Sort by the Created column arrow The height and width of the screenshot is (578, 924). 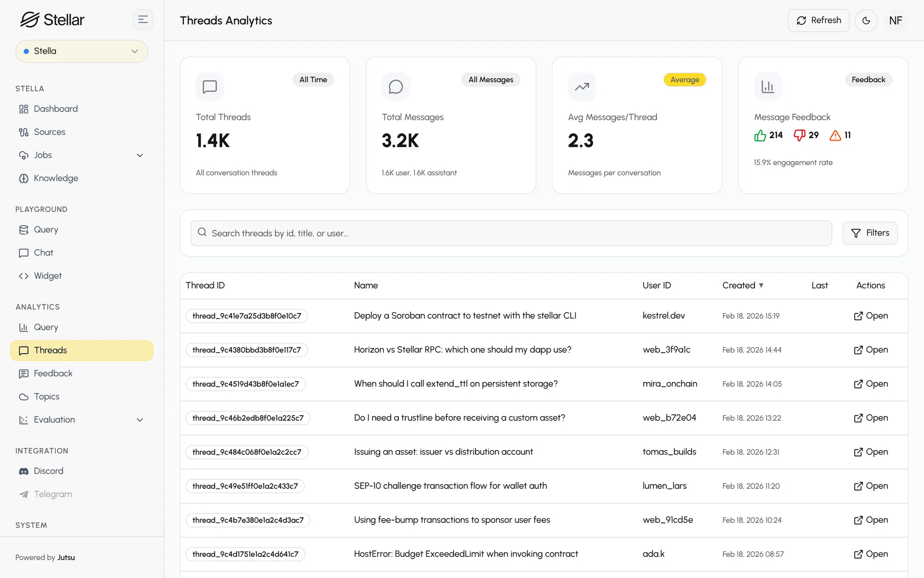pyautogui.click(x=761, y=285)
